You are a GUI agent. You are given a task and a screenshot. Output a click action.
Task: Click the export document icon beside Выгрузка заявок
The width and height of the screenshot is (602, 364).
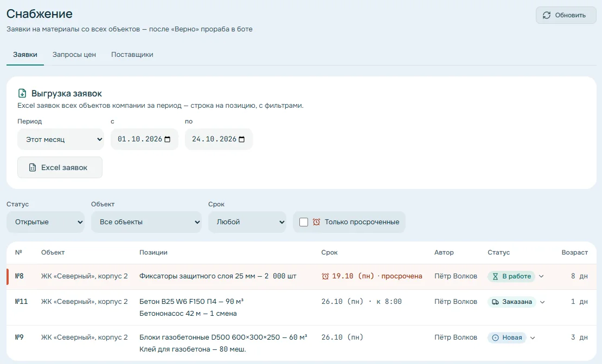tap(22, 93)
